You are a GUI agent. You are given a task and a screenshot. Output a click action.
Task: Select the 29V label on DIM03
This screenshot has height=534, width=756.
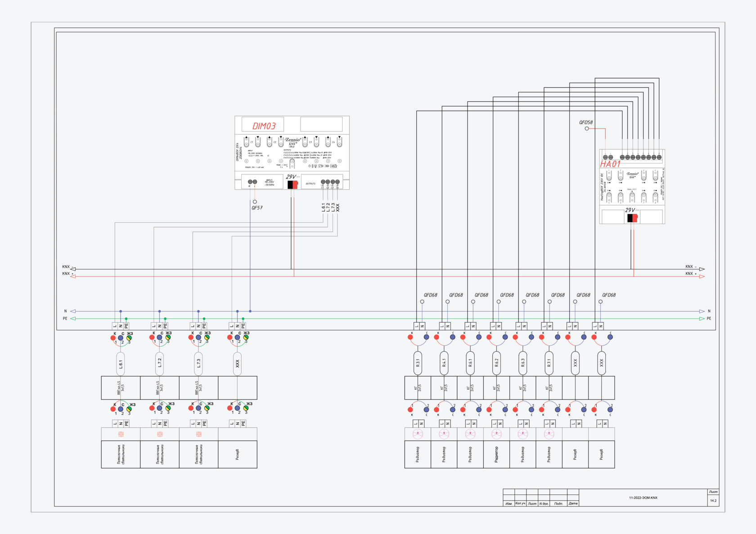(291, 177)
